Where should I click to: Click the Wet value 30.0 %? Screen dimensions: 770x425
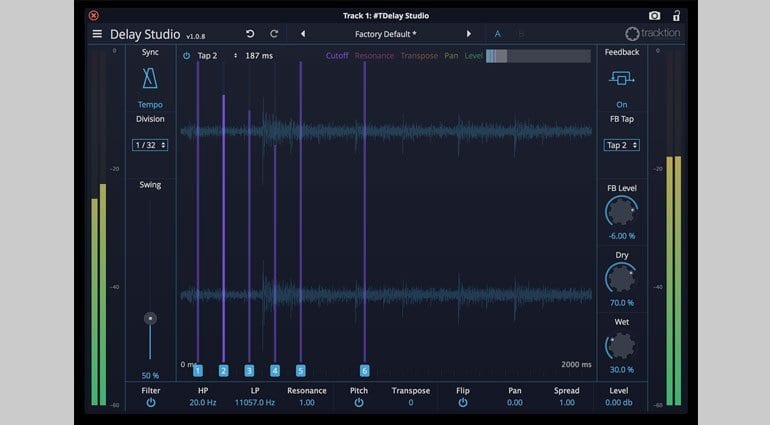pyautogui.click(x=622, y=369)
